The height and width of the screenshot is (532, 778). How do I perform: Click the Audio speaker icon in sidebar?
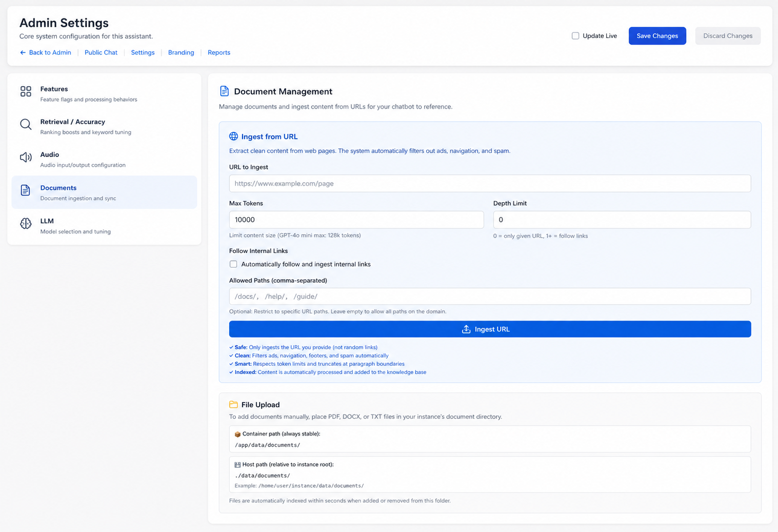point(26,157)
